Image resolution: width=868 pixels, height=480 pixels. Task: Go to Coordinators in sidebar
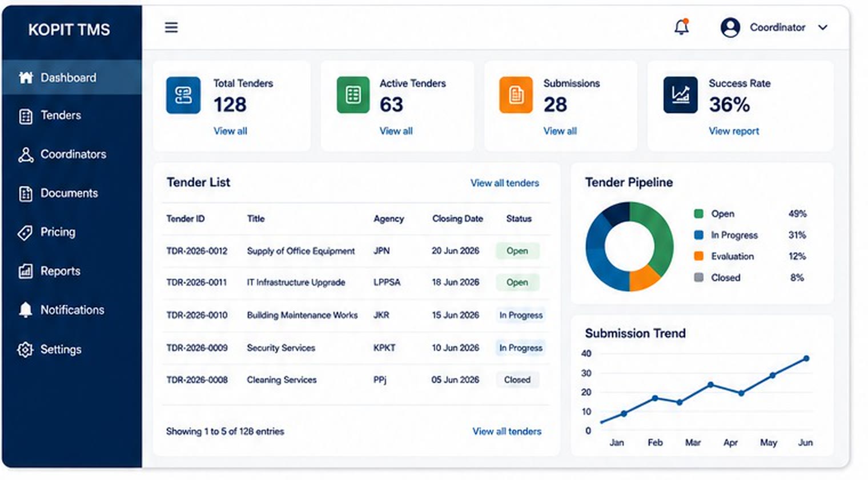[x=71, y=154]
